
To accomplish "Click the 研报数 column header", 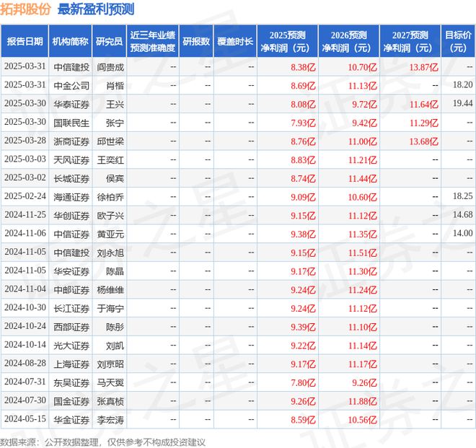I will point(196,41).
